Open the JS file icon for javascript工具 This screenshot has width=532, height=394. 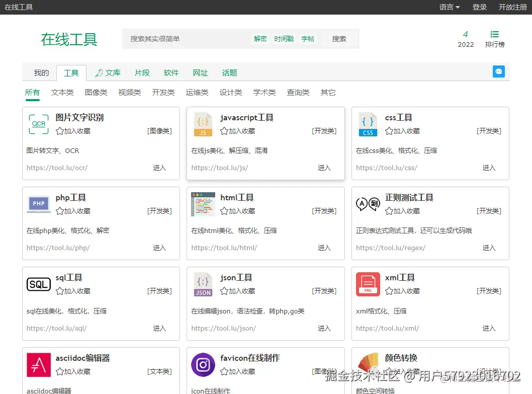click(x=203, y=124)
